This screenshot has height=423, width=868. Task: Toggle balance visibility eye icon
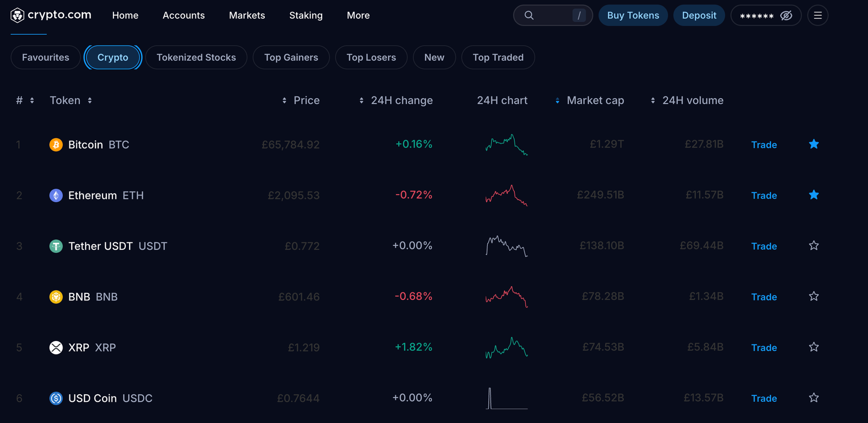(x=786, y=16)
